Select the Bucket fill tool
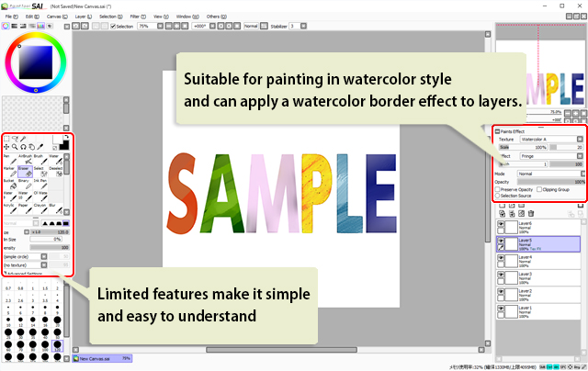 (x=9, y=185)
